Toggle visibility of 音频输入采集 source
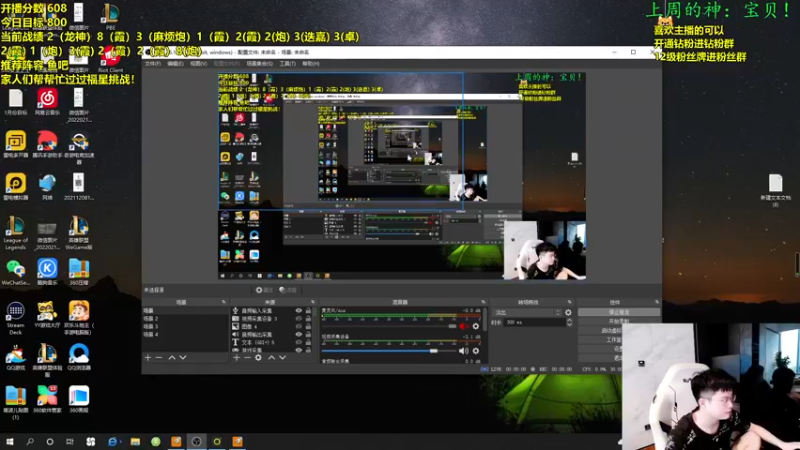Image resolution: width=800 pixels, height=450 pixels. click(299, 310)
